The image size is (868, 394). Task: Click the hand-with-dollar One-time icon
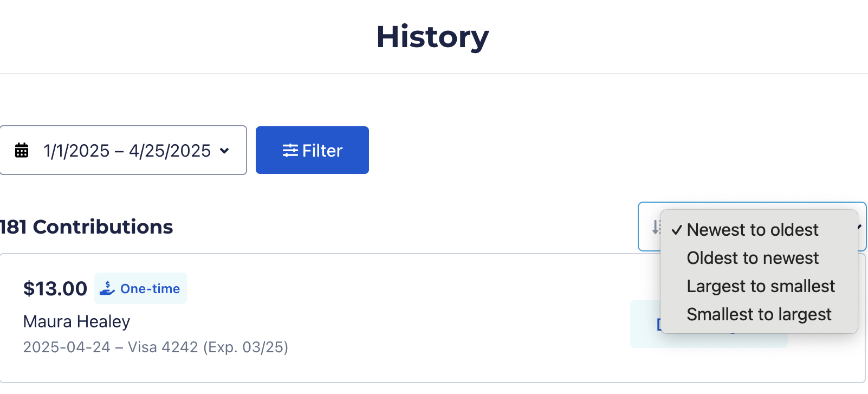[107, 288]
